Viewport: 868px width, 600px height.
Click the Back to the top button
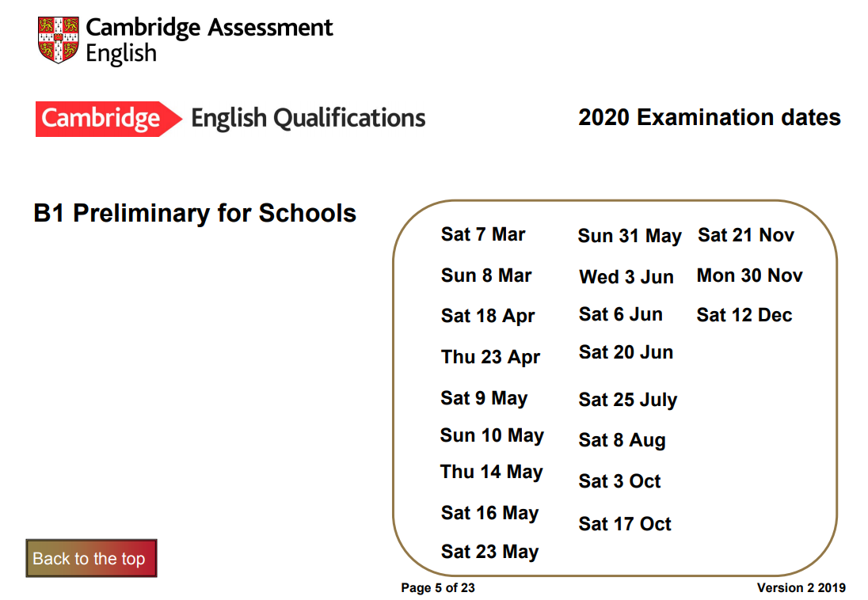pyautogui.click(x=91, y=558)
